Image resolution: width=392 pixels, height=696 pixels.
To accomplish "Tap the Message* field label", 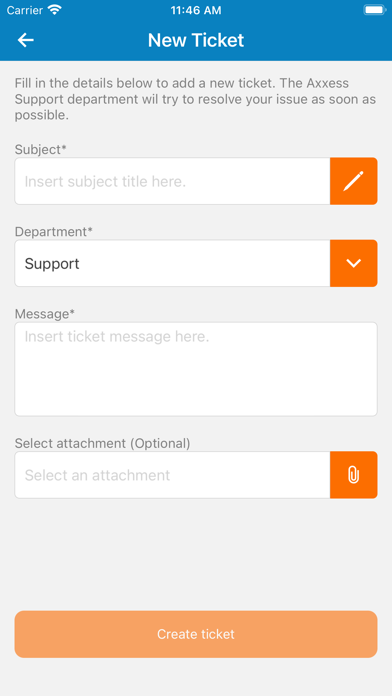I will pyautogui.click(x=45, y=314).
